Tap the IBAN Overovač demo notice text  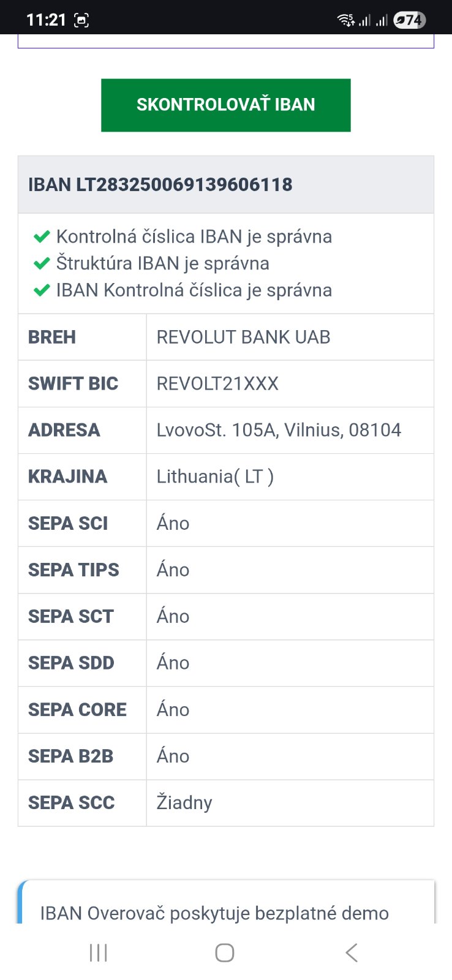(x=214, y=913)
